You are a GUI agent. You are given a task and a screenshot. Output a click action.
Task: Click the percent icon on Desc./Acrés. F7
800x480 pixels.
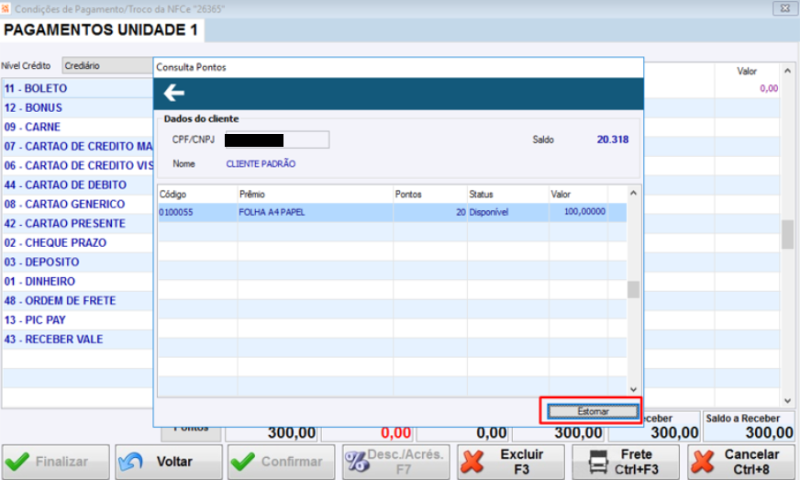click(356, 462)
